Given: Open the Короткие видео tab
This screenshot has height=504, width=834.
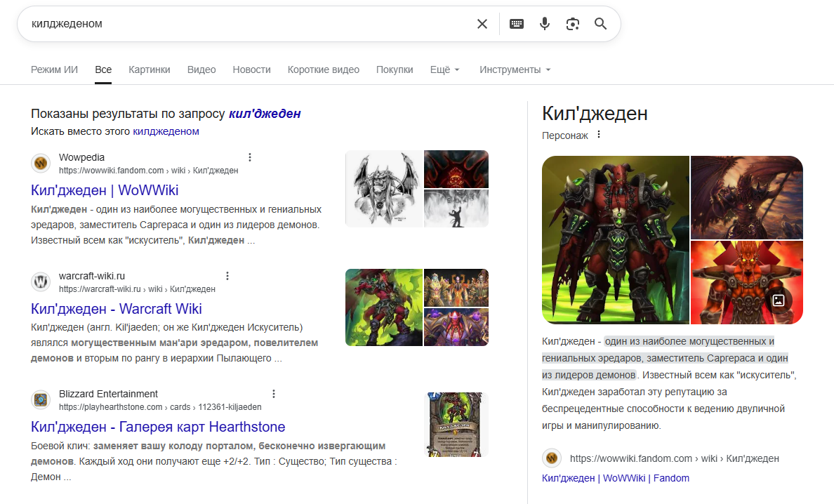Looking at the screenshot, I should tap(324, 69).
